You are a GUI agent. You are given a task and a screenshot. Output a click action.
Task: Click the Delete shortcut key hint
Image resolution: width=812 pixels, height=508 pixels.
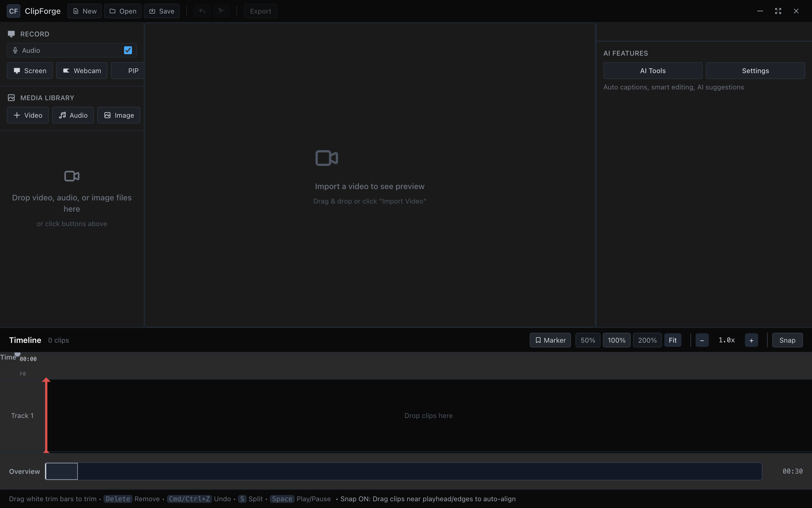click(x=118, y=499)
